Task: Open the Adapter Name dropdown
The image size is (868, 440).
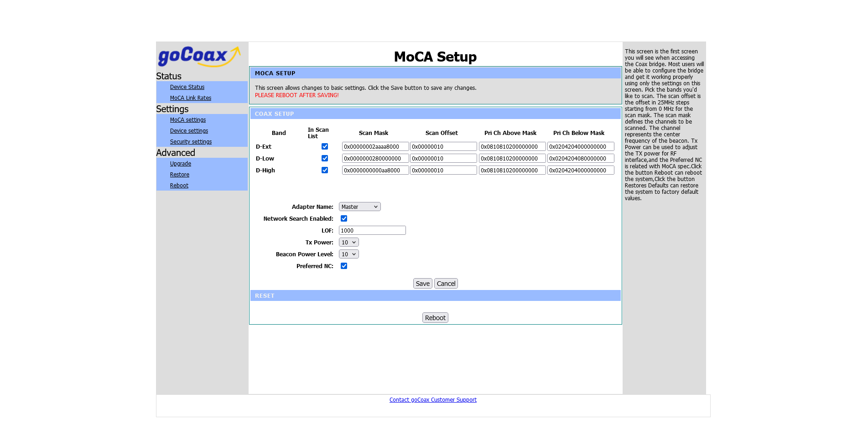Action: click(360, 207)
